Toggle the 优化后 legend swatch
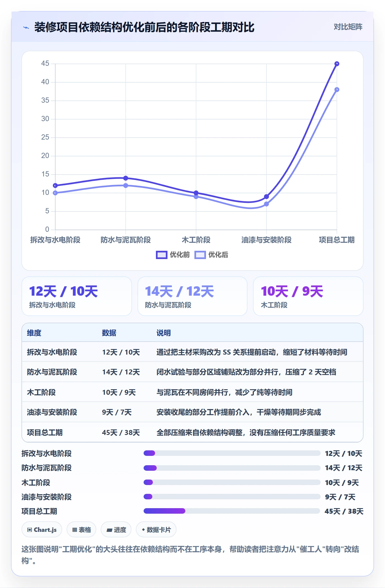The height and width of the screenshot is (588, 385). tap(200, 255)
